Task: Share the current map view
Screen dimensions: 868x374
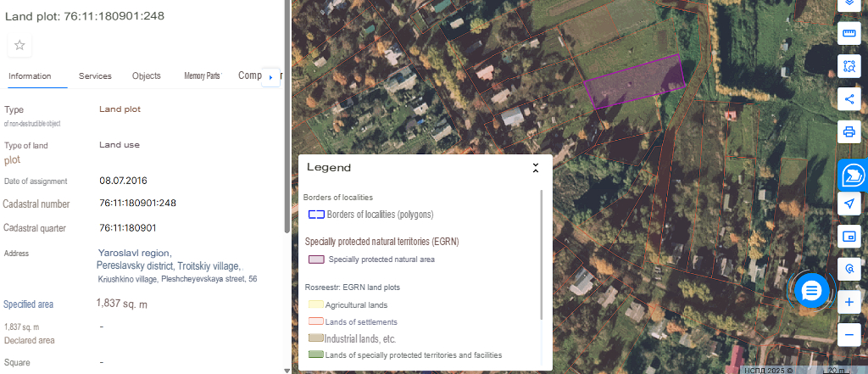Action: (x=849, y=99)
